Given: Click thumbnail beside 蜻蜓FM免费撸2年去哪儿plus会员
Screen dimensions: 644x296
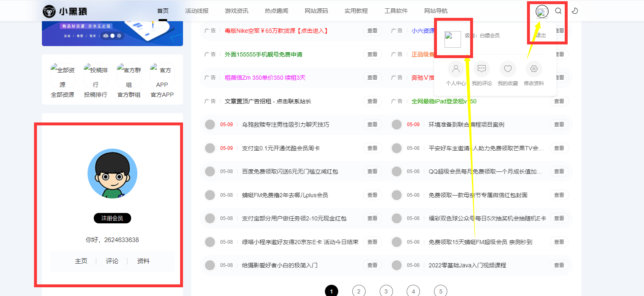Looking at the screenshot, I should [x=210, y=195].
